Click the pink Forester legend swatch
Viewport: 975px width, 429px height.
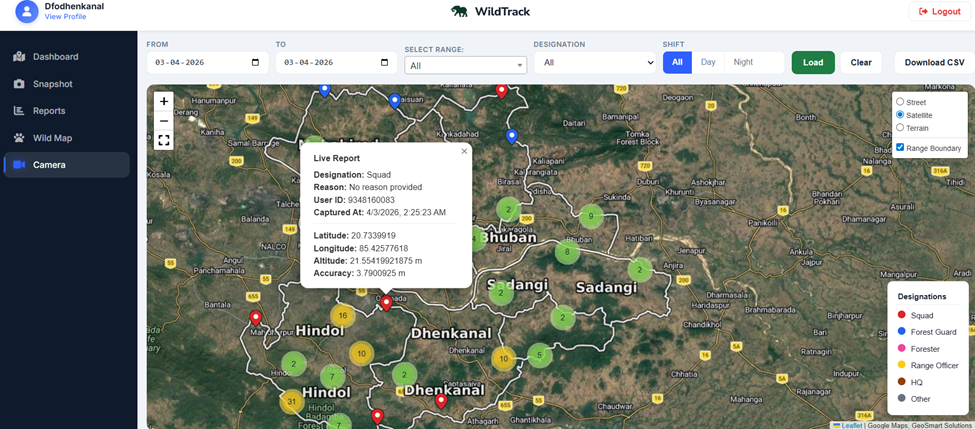(902, 349)
